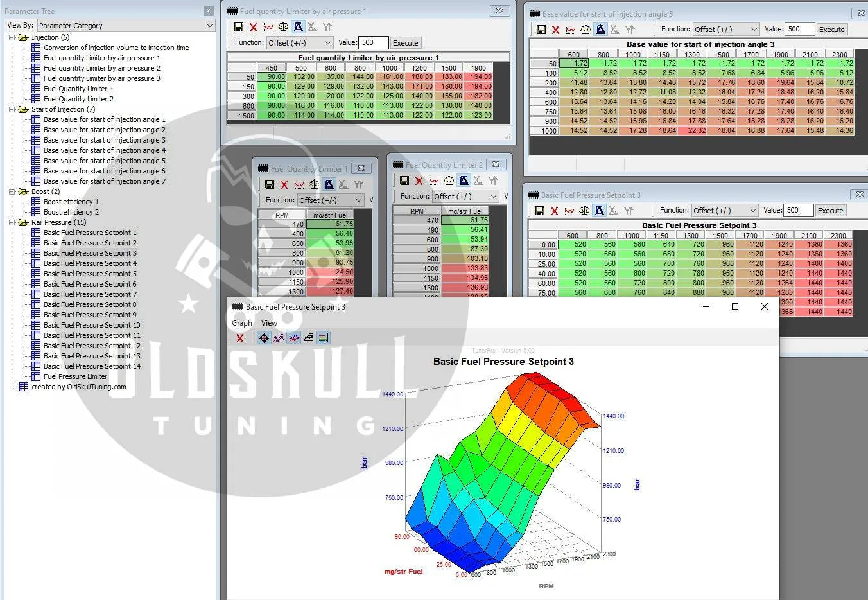
Task: Select Boost efficiency 1 in the parameter tree
Action: (71, 202)
